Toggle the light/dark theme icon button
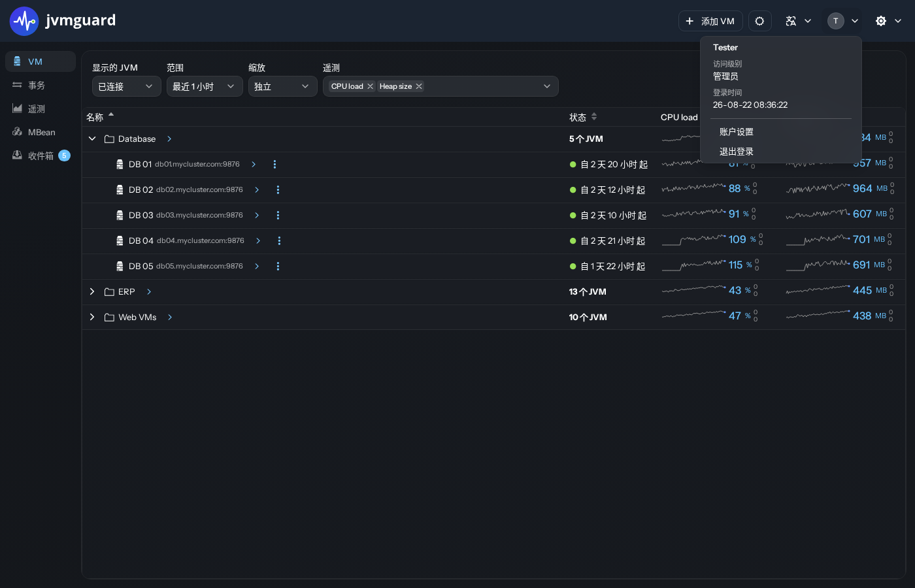Screen dimensions: 915x588 pyautogui.click(x=759, y=21)
